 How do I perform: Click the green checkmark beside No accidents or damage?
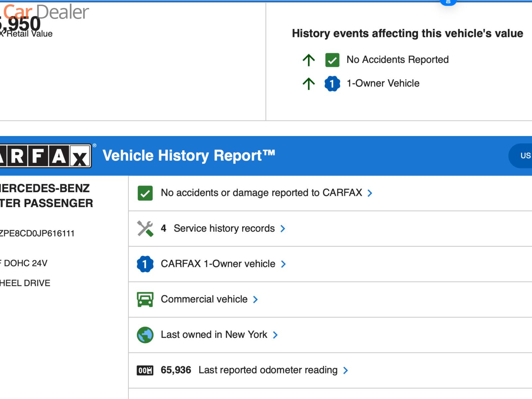coord(145,193)
